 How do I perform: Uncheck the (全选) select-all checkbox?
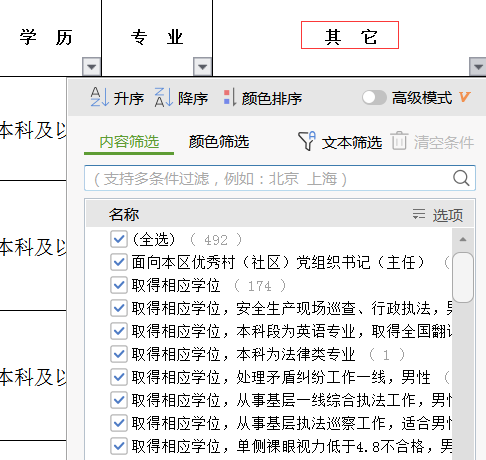(119, 239)
